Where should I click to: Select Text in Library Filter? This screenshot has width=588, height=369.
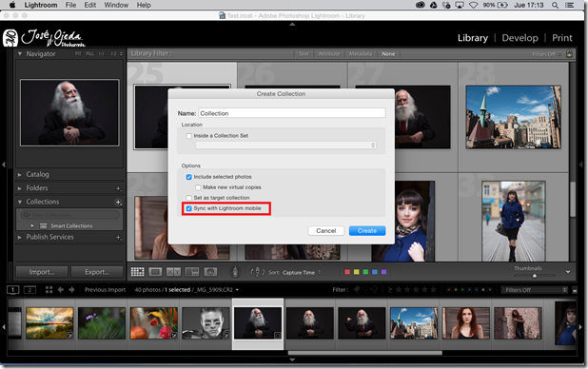click(304, 54)
